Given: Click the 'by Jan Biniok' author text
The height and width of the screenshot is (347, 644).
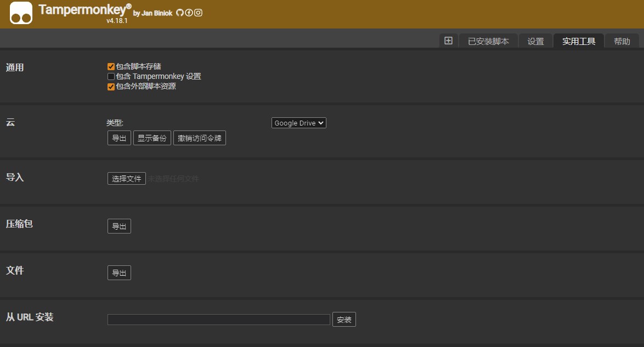Looking at the screenshot, I should [153, 13].
